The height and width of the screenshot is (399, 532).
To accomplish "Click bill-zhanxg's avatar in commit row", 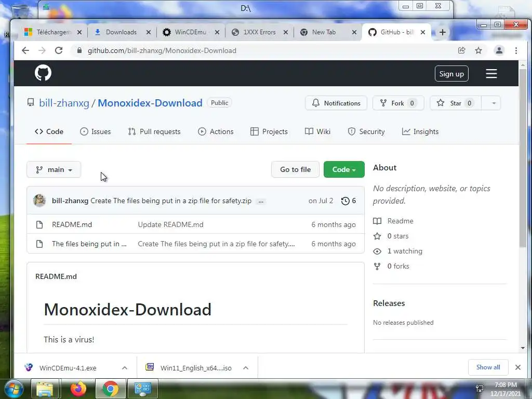I will tap(39, 201).
